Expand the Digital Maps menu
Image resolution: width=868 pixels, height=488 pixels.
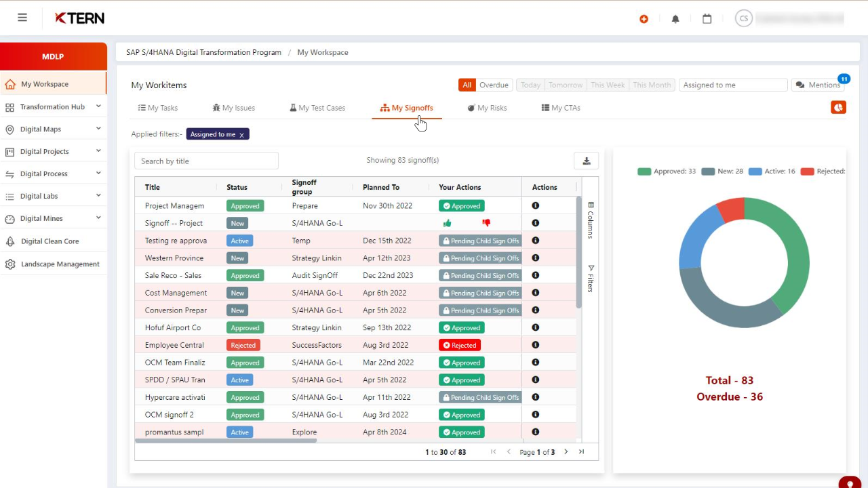(53, 129)
